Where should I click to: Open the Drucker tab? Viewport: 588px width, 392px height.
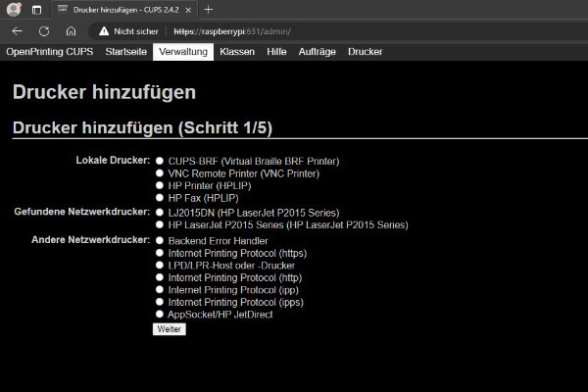point(365,52)
